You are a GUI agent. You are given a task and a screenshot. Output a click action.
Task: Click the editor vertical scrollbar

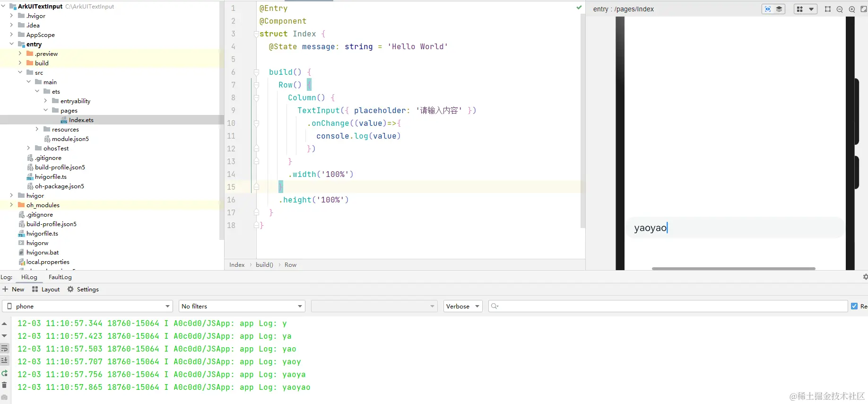coord(583,121)
